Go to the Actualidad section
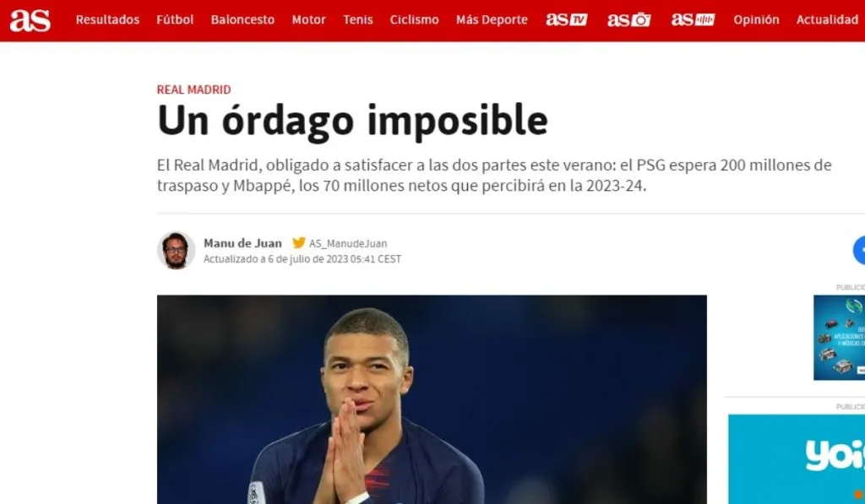 tap(828, 20)
